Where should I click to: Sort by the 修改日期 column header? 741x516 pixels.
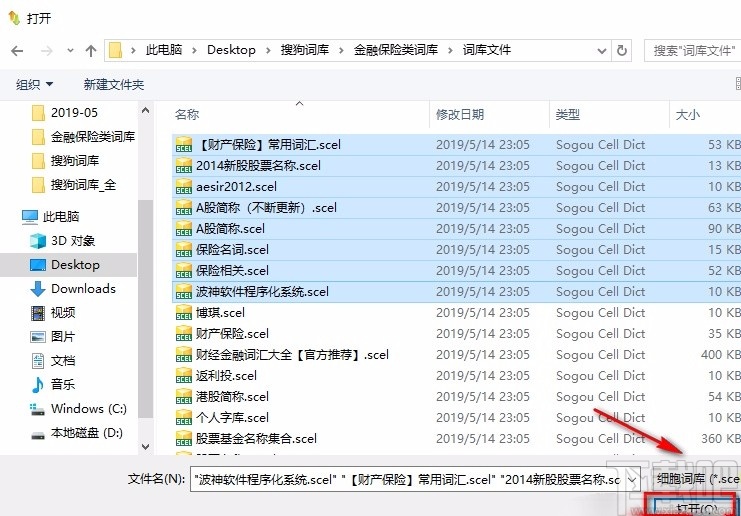490,114
